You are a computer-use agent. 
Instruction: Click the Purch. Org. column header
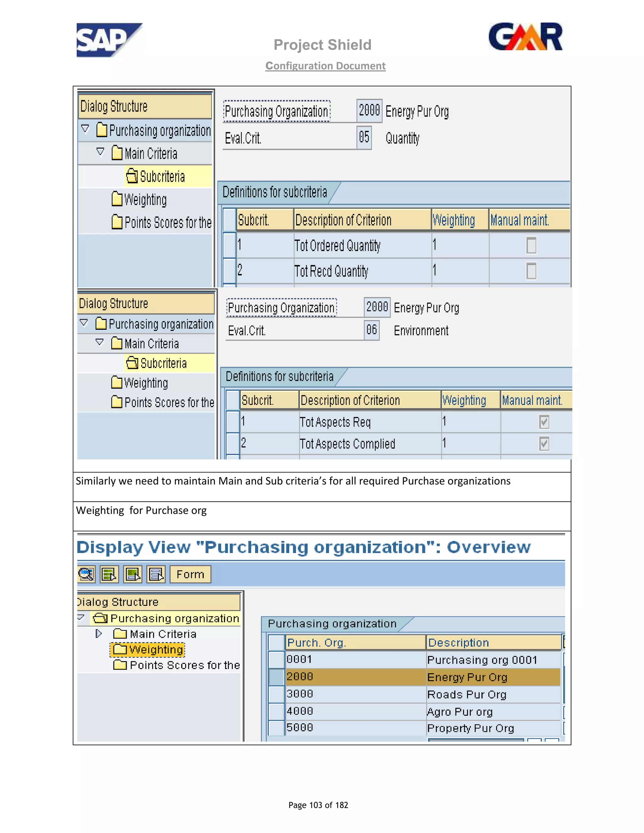tap(356, 643)
